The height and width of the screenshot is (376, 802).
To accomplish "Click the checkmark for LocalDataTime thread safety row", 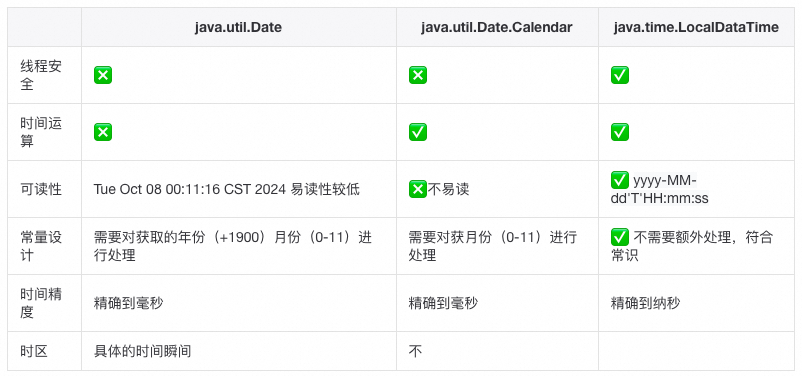I will tap(620, 75).
